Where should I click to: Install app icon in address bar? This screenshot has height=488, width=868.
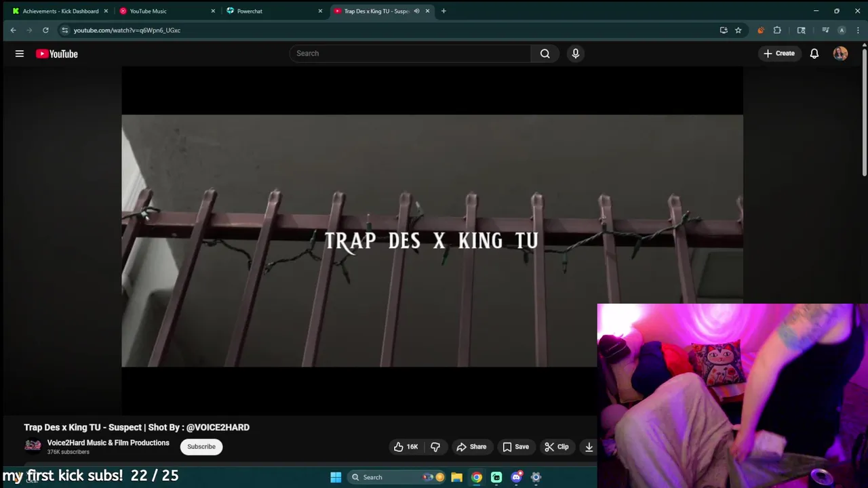click(724, 30)
